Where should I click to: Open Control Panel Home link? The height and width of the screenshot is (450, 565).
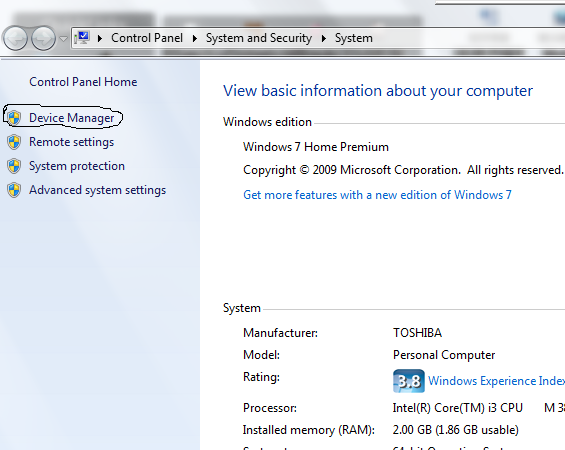tap(83, 82)
